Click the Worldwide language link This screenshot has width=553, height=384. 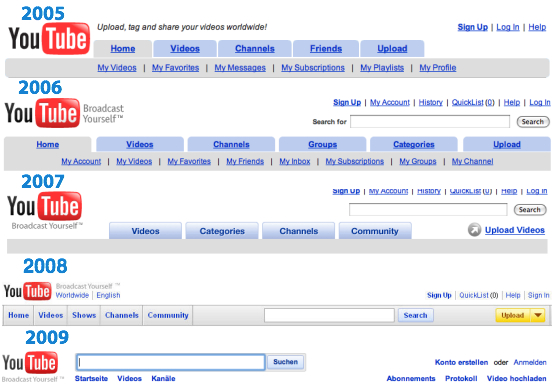[x=72, y=295]
